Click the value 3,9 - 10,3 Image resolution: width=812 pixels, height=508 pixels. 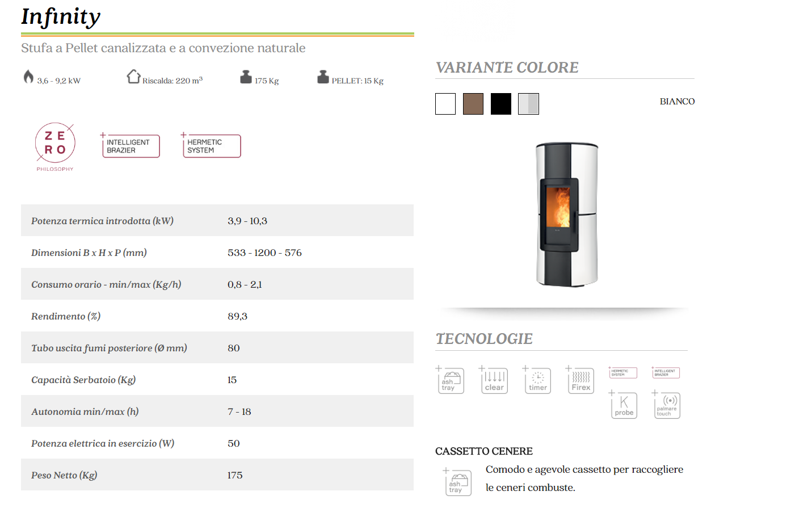pyautogui.click(x=247, y=221)
